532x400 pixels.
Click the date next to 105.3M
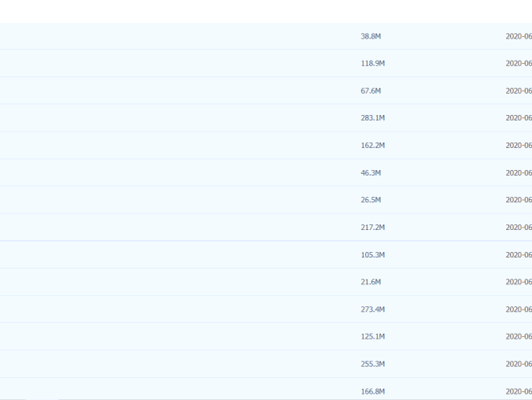(518, 254)
